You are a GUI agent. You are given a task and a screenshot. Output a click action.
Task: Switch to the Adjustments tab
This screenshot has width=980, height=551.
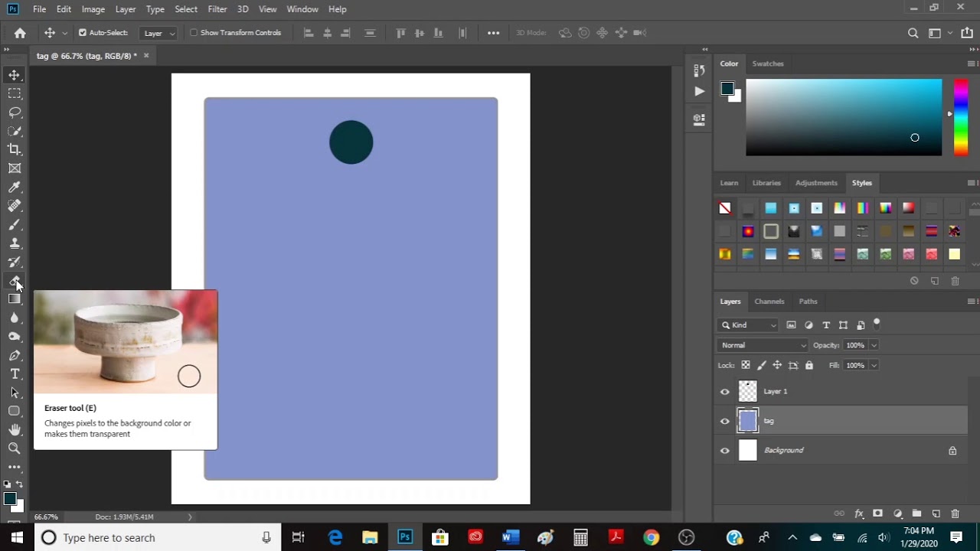coord(816,183)
